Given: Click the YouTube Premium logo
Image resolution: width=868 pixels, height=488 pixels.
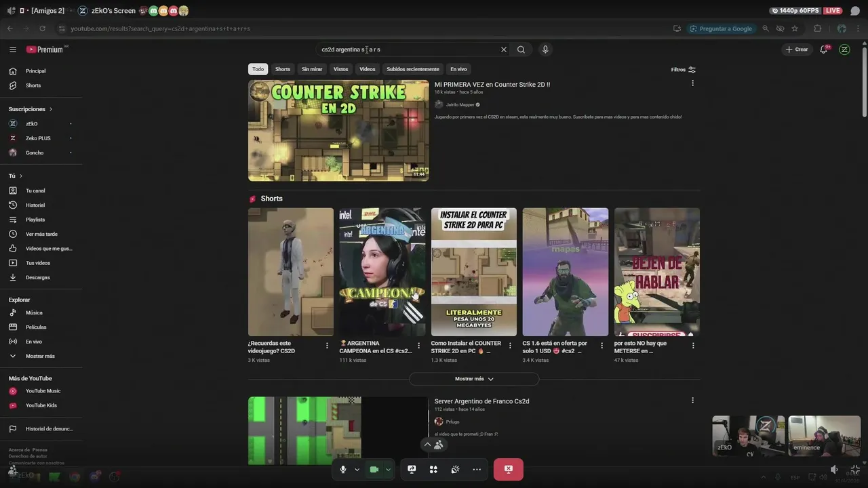Looking at the screenshot, I should [45, 49].
